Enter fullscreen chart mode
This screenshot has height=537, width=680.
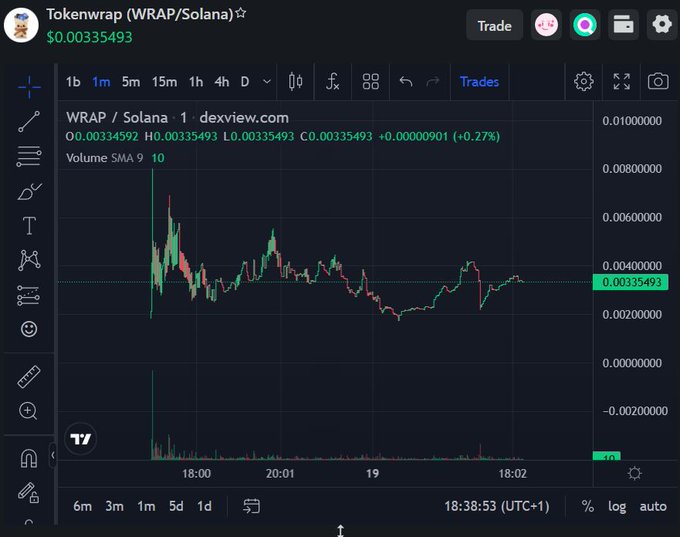click(621, 82)
